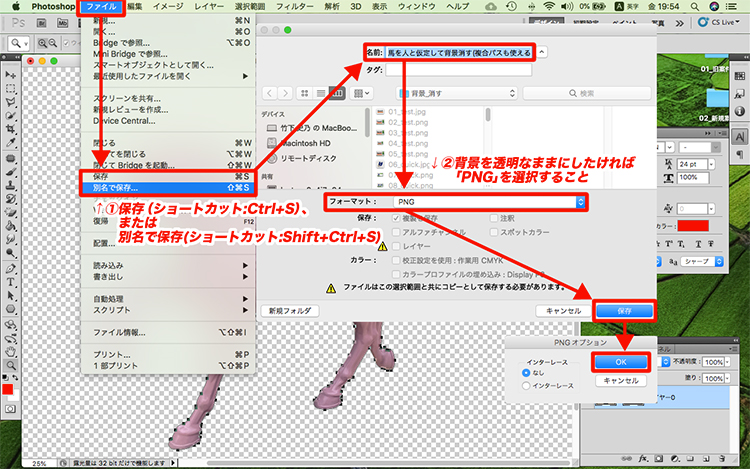Open the Paragraph panel dock icon

(x=739, y=154)
